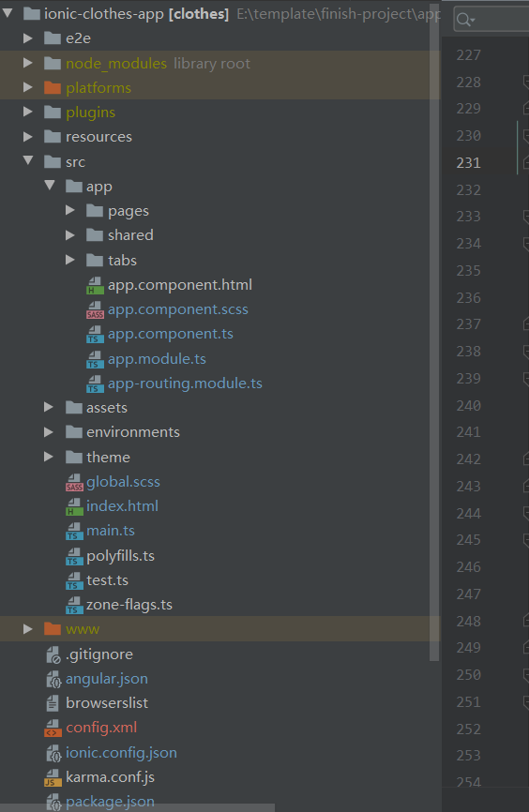Select the tabs folder
The image size is (529, 812).
click(122, 260)
